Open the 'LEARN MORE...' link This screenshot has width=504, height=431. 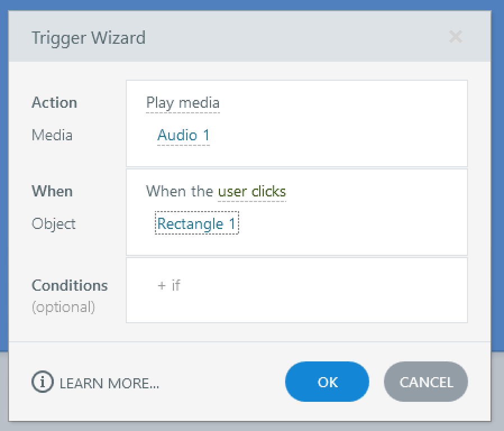(109, 383)
